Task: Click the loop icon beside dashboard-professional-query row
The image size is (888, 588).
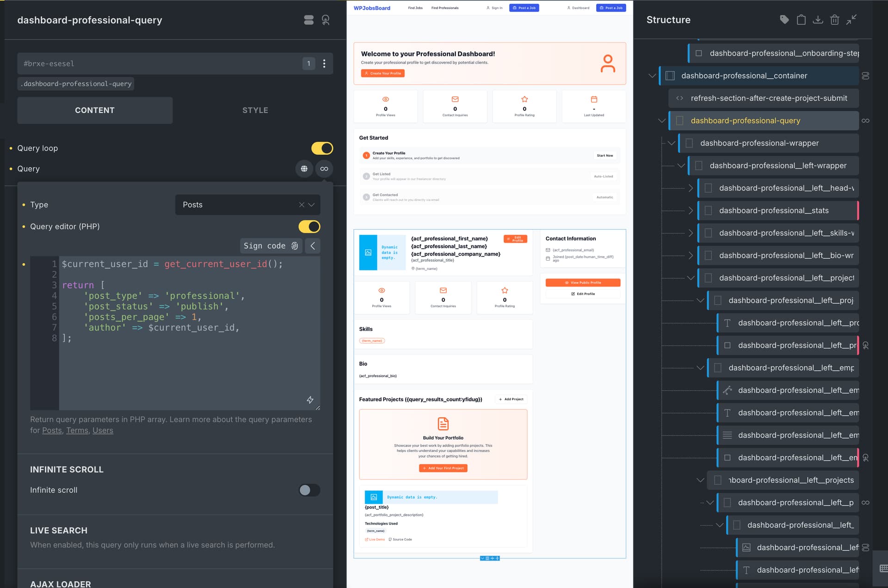Action: pyautogui.click(x=865, y=121)
